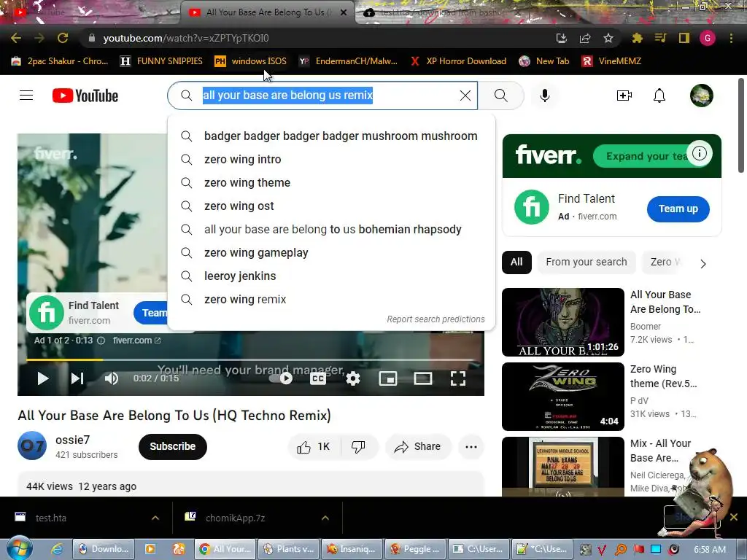Clear the search box with the X

coord(465,96)
